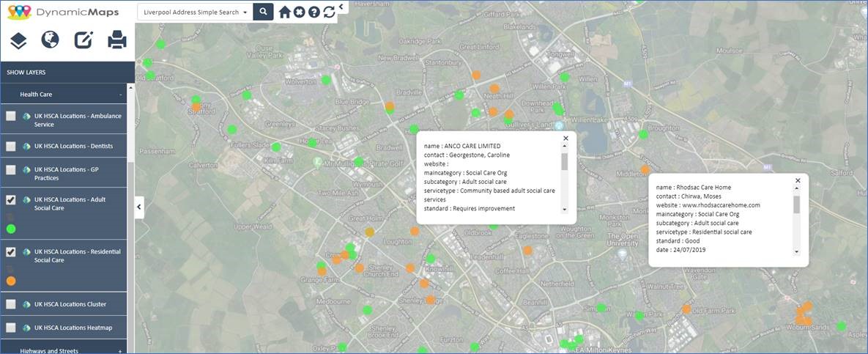Viewport: 868px width, 354px height.
Task: Select the green marker at Broughton
Action: click(x=643, y=134)
